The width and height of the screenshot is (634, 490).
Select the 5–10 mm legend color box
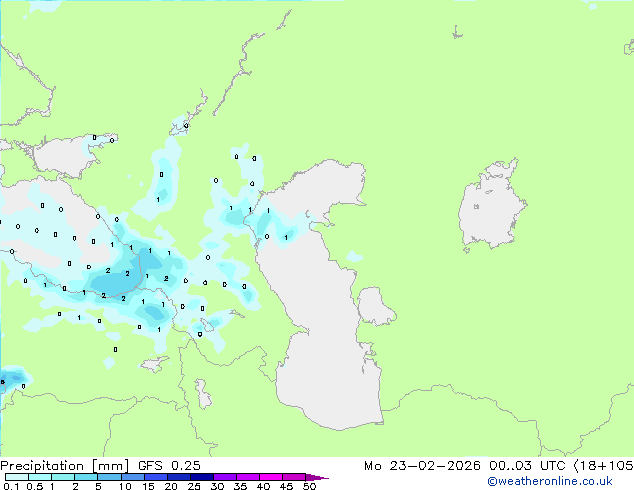109,477
